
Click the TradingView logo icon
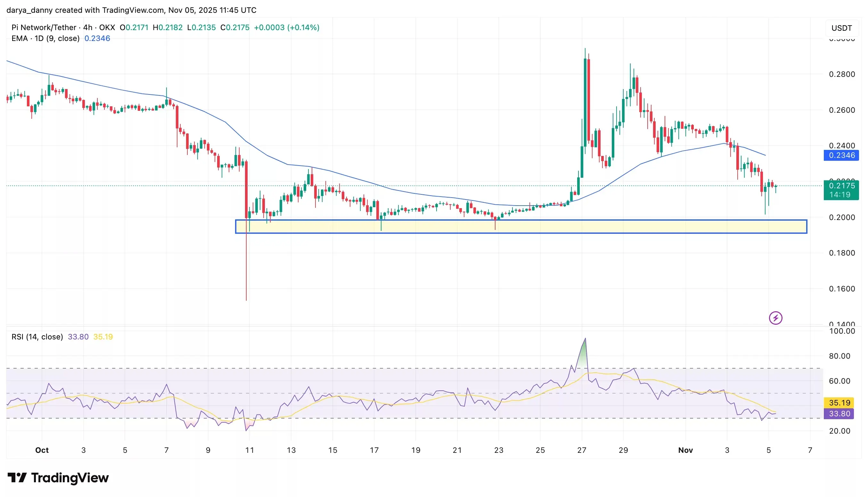coord(17,477)
